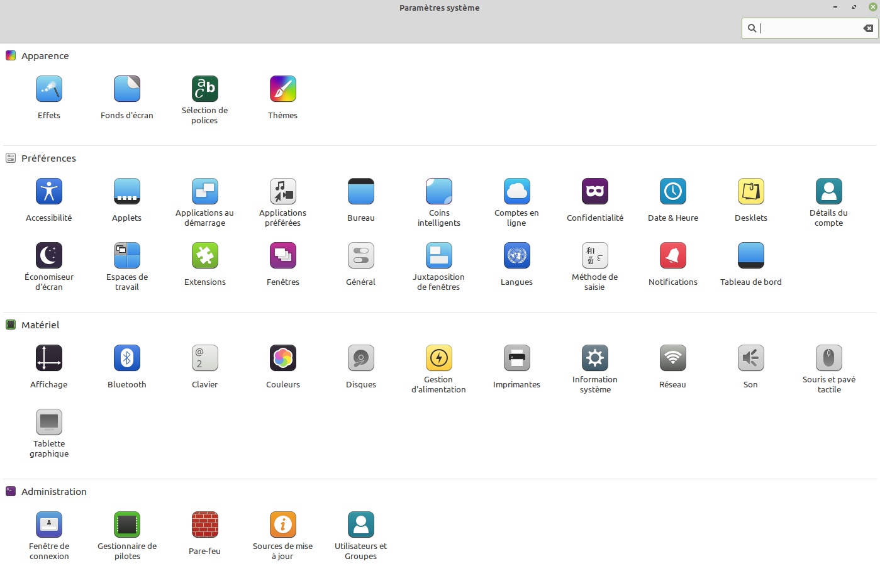Open Confidentialité settings
The image size is (880, 588).
[595, 192]
